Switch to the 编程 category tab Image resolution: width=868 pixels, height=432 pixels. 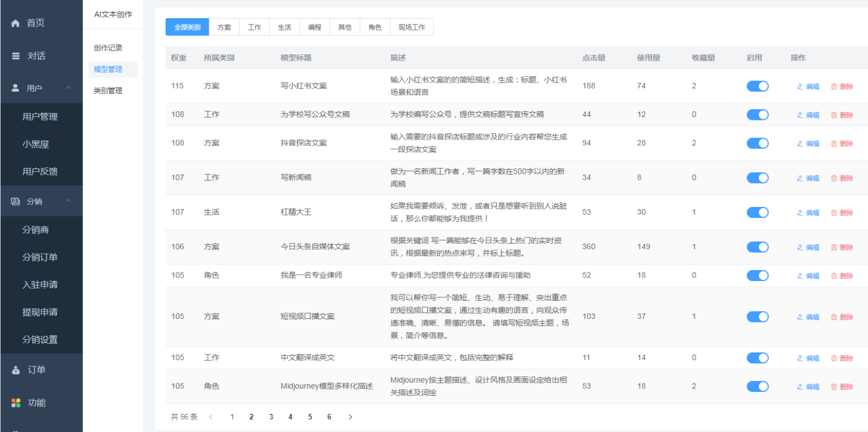coord(314,27)
